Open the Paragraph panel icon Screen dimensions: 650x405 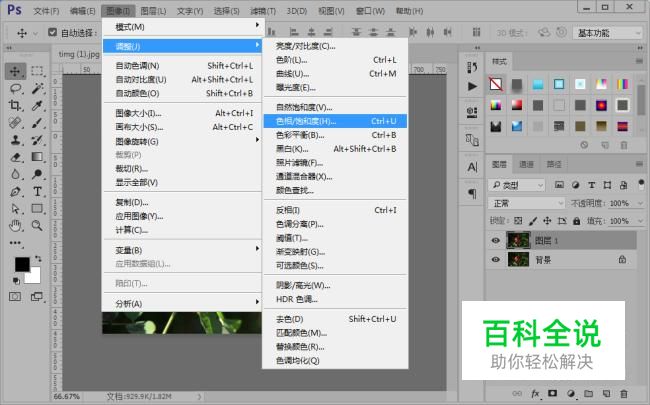coord(472,194)
